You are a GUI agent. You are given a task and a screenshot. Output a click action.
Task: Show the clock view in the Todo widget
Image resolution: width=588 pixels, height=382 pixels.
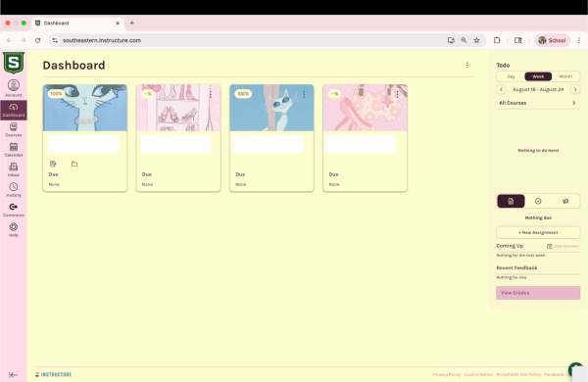point(538,202)
